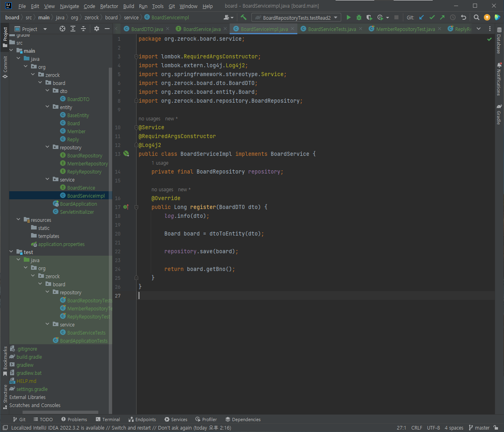This screenshot has height=432, width=504.
Task: Show hidden editor tabs dropdown
Action: pyautogui.click(x=479, y=29)
